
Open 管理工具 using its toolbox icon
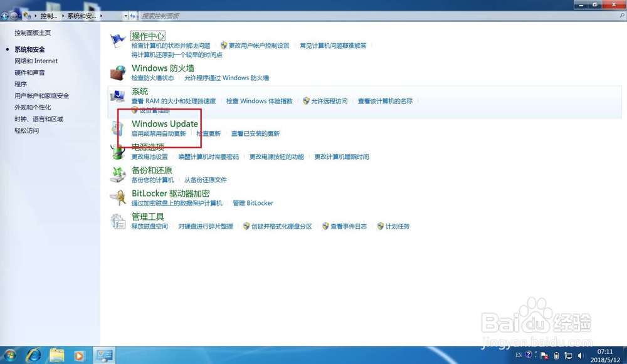pyautogui.click(x=118, y=221)
